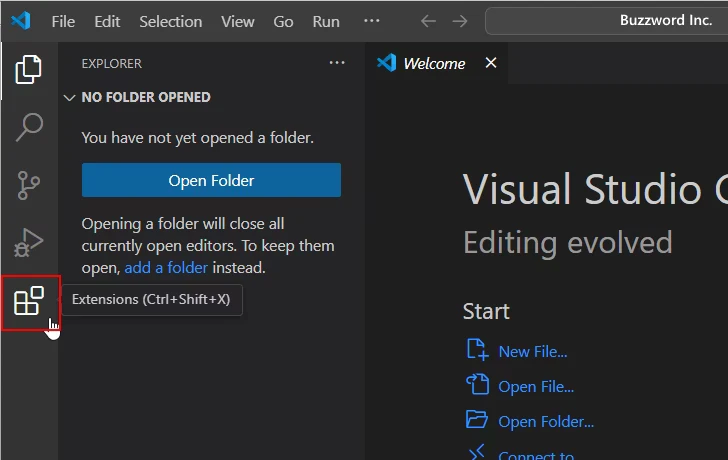
Task: Close the Welcome tab
Action: (x=490, y=63)
